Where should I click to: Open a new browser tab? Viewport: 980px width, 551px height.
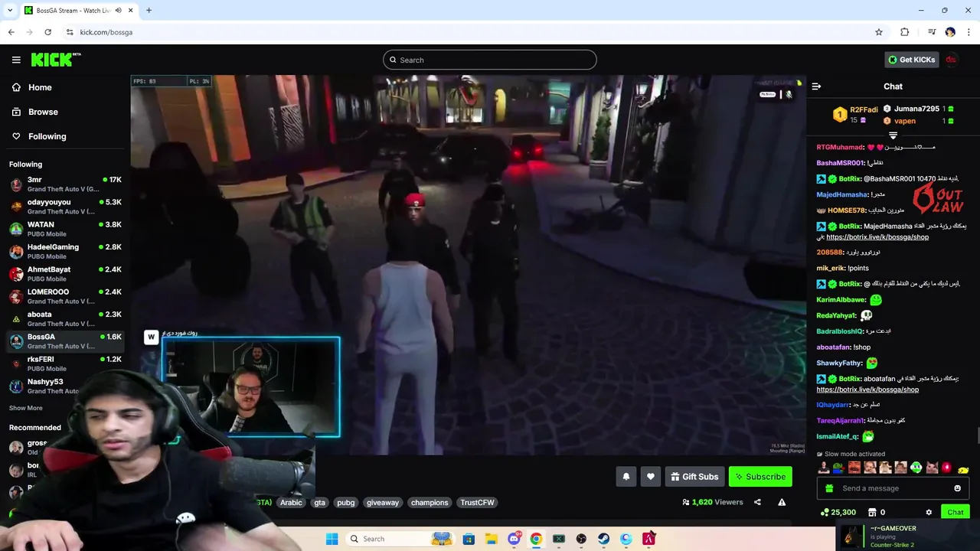coord(149,10)
